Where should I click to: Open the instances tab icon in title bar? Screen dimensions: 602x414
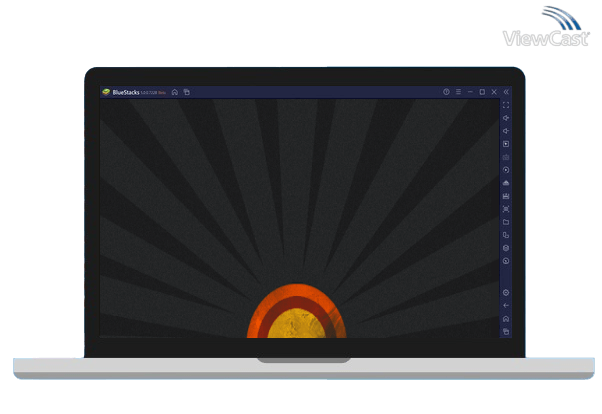[x=186, y=92]
